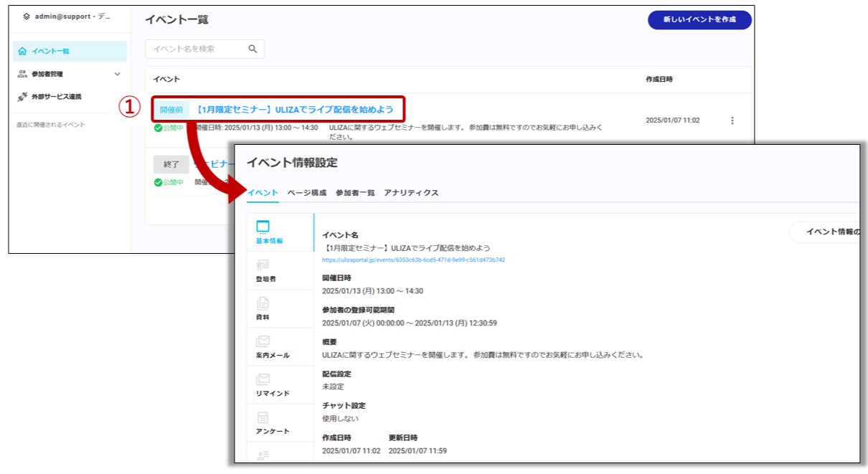Click the イベント一覧 page heading
Viewport: 868px width, 474px height.
176,19
